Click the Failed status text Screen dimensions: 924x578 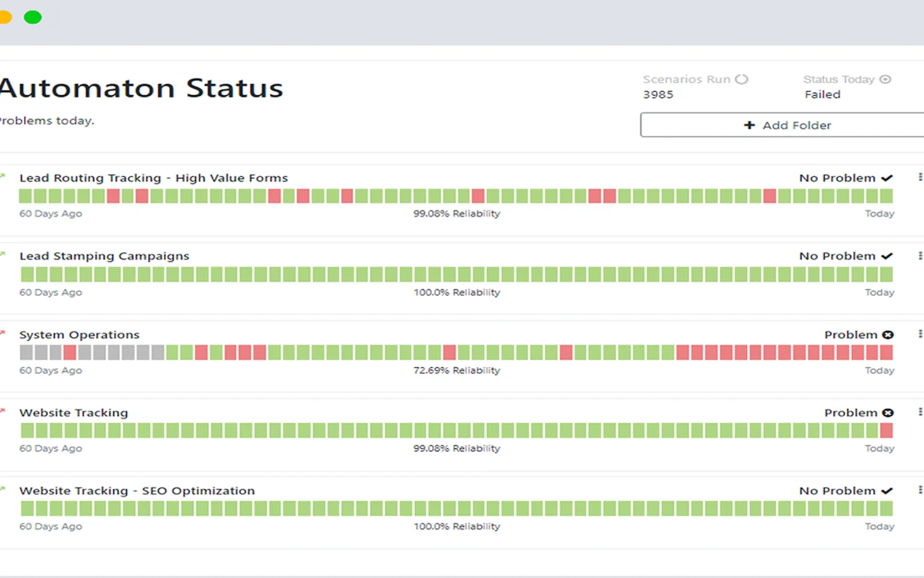(822, 94)
